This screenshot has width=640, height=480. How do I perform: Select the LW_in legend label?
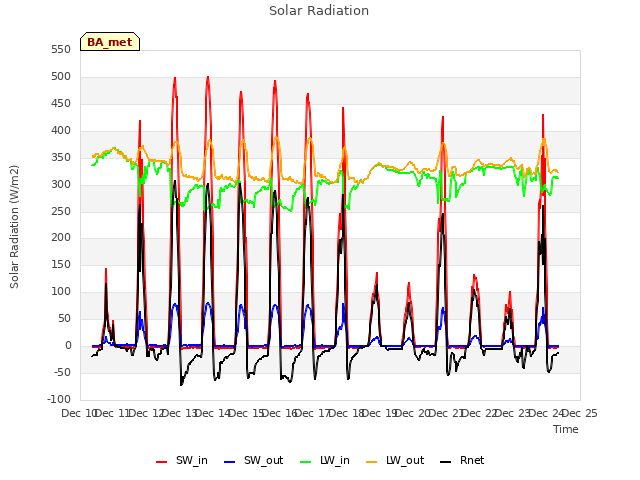(335, 460)
